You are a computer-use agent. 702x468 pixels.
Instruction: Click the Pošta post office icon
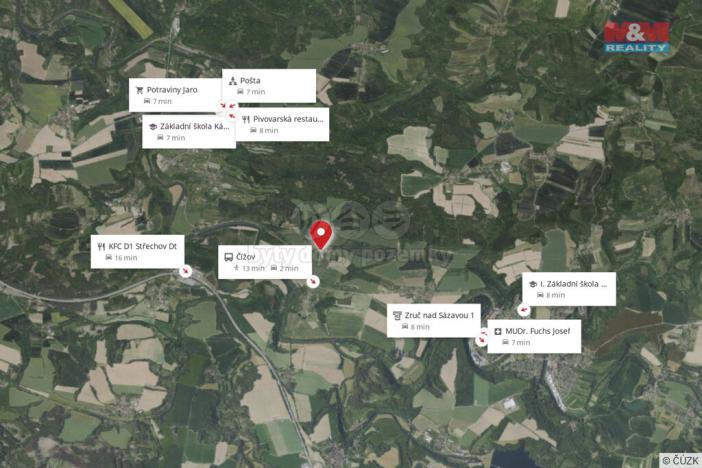click(x=233, y=81)
